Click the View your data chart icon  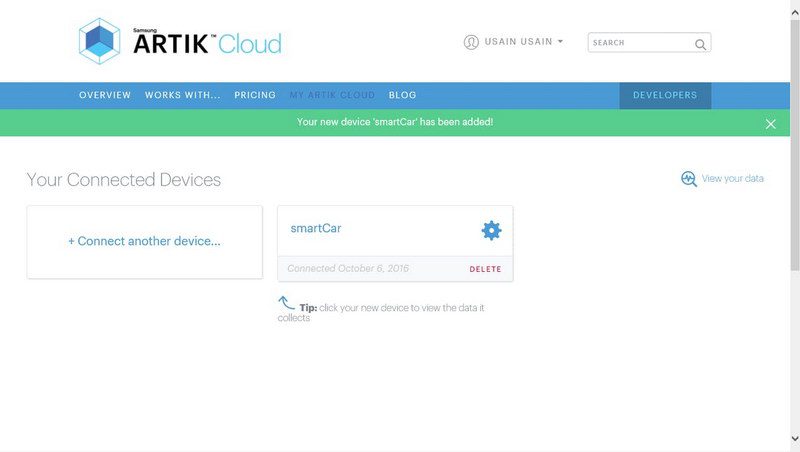[x=689, y=179]
